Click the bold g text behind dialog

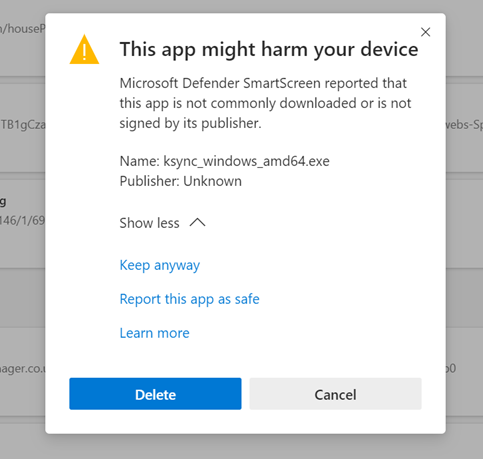pyautogui.click(x=3, y=202)
